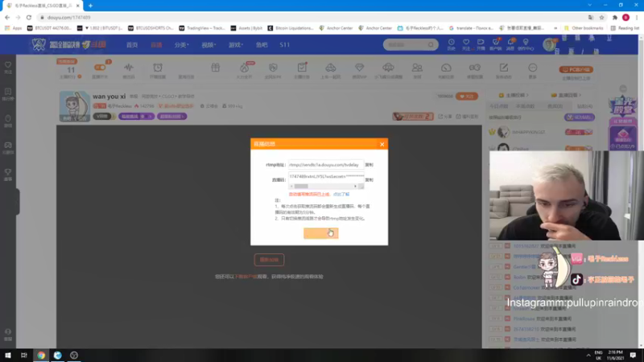Click the search magnifier icon

tap(431, 44)
